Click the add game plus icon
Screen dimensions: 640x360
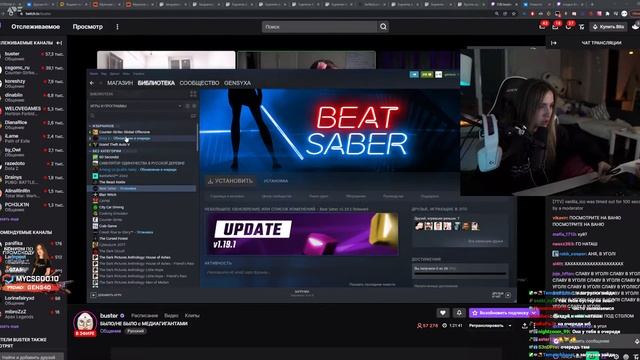[x=93, y=295]
